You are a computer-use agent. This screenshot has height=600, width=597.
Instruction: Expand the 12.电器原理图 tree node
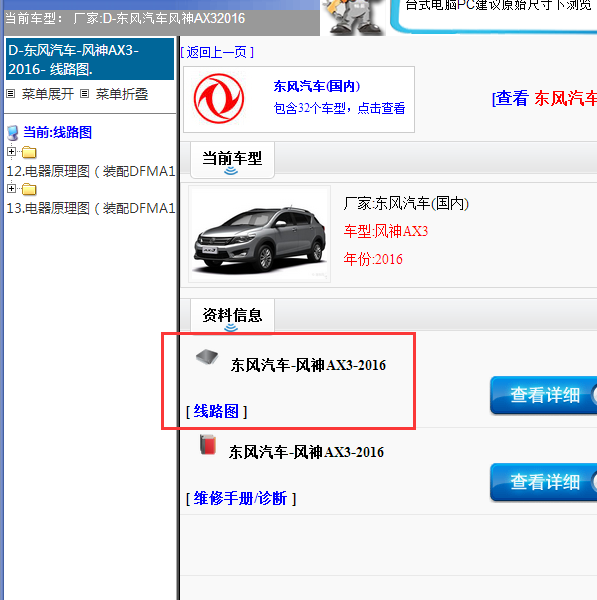click(11, 152)
